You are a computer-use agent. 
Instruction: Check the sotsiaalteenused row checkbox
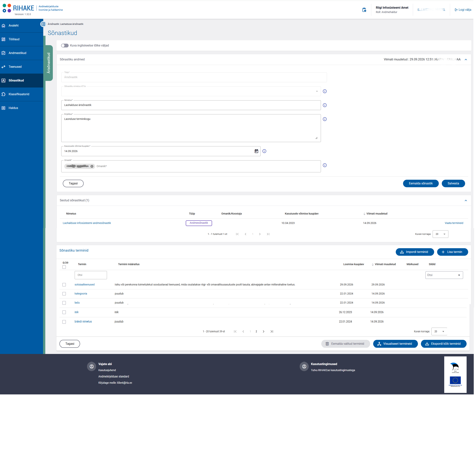pos(64,285)
